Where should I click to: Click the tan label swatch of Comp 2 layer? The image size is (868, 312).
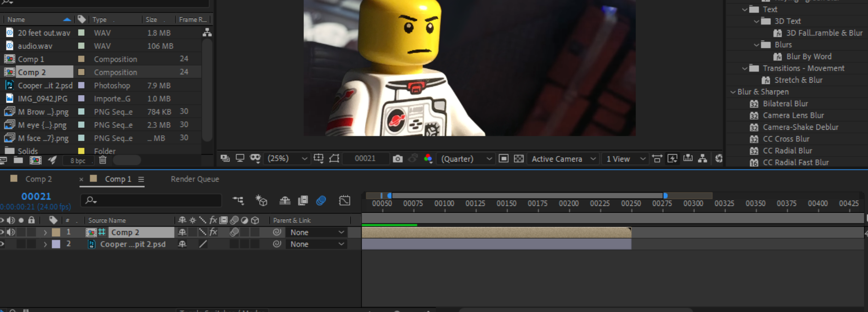coord(56,232)
